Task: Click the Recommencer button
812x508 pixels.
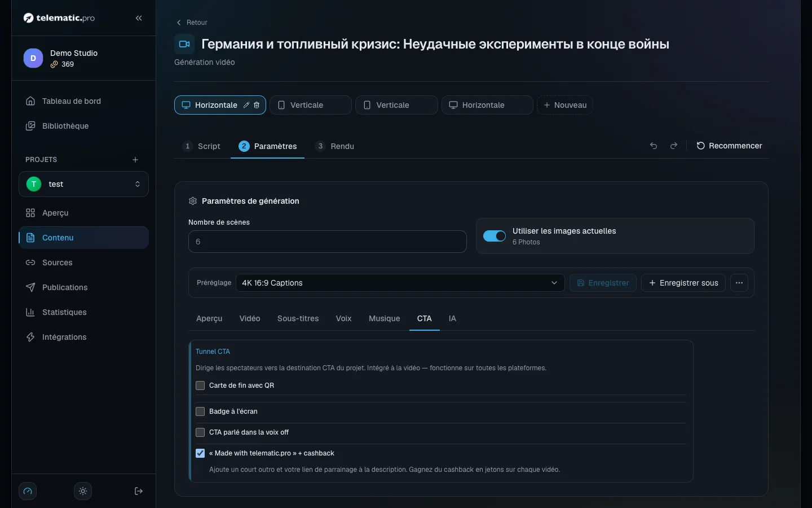Action: pos(729,146)
